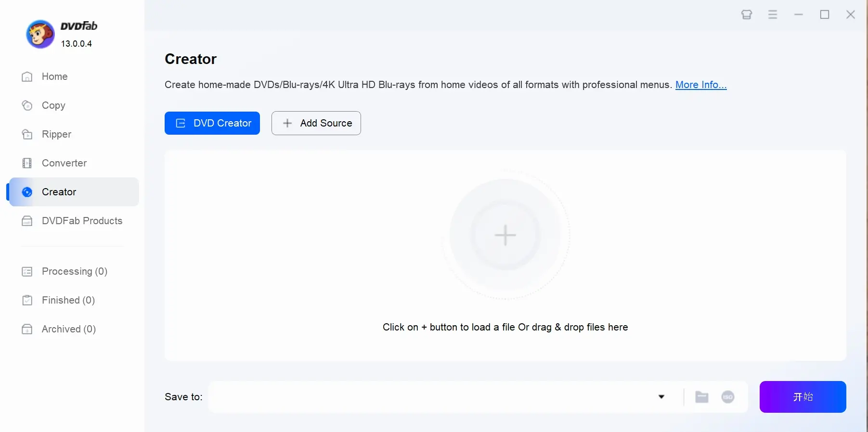Click the drag & drop files hint text
The height and width of the screenshot is (432, 868).
[505, 327]
